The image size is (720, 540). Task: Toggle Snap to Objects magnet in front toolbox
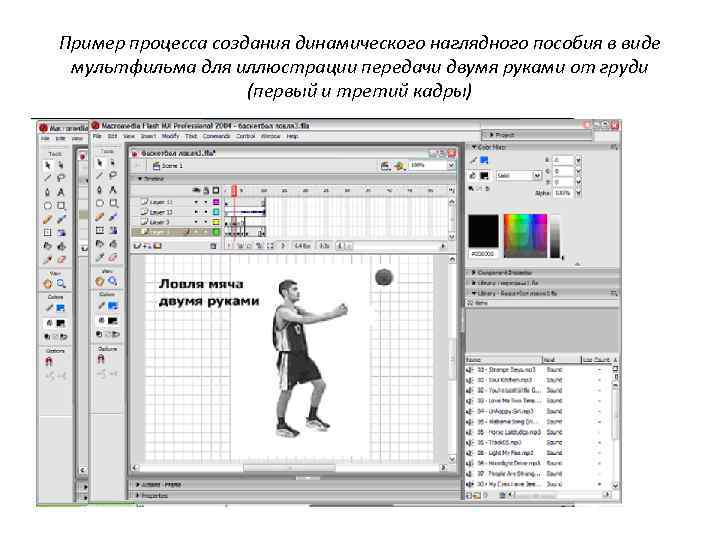pyautogui.click(x=101, y=360)
